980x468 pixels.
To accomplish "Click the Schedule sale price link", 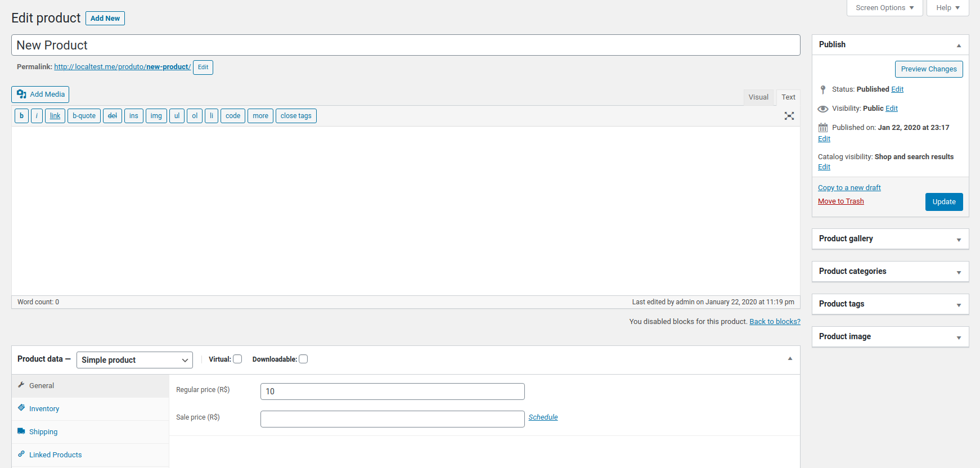I will click(x=543, y=417).
